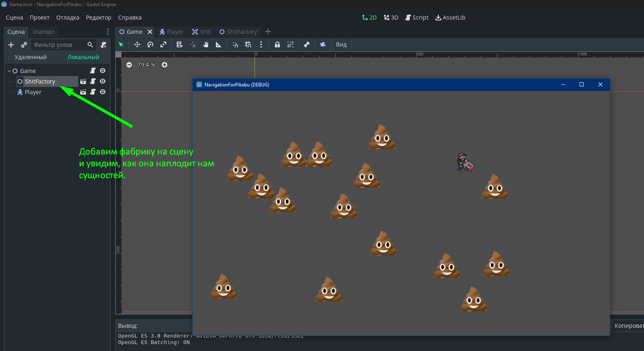Open the AssetLib workspace
The width and height of the screenshot is (644, 351).
coord(451,18)
